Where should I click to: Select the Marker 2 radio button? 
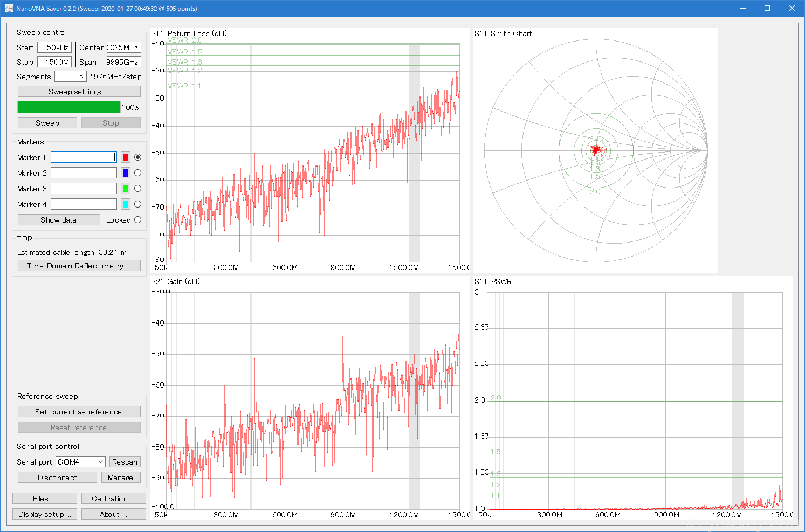138,173
